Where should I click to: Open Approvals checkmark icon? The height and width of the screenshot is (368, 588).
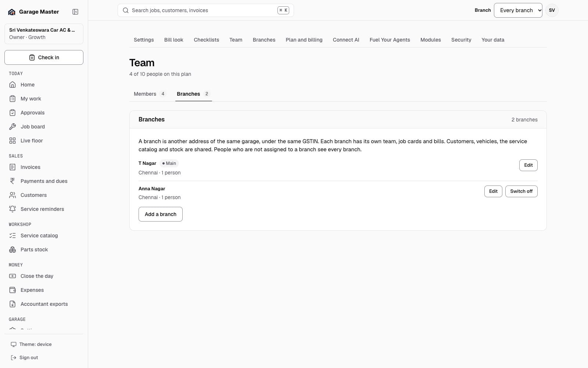coord(12,113)
